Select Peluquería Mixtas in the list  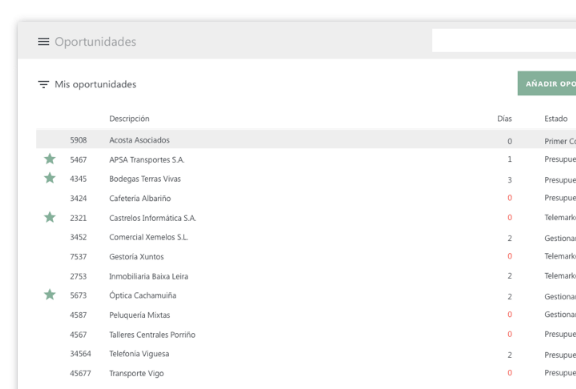[x=140, y=315]
